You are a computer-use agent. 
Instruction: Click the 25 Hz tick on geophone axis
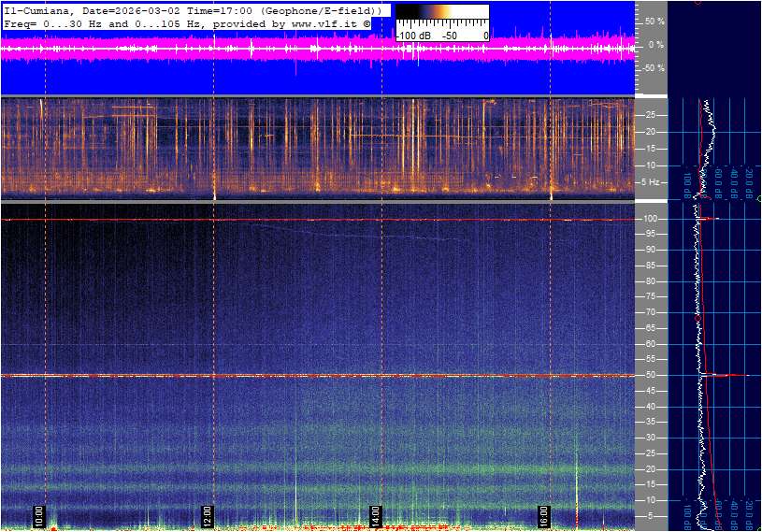(x=651, y=115)
